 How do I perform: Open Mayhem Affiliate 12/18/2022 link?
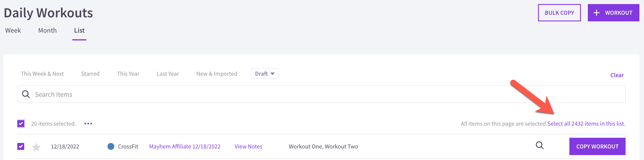185,146
